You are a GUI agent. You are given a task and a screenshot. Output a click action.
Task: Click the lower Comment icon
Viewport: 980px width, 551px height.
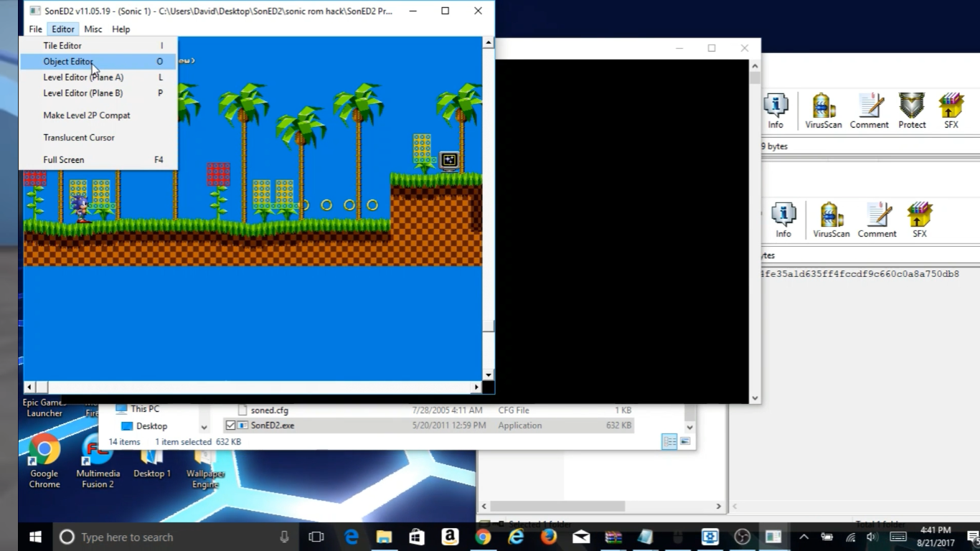tap(877, 220)
